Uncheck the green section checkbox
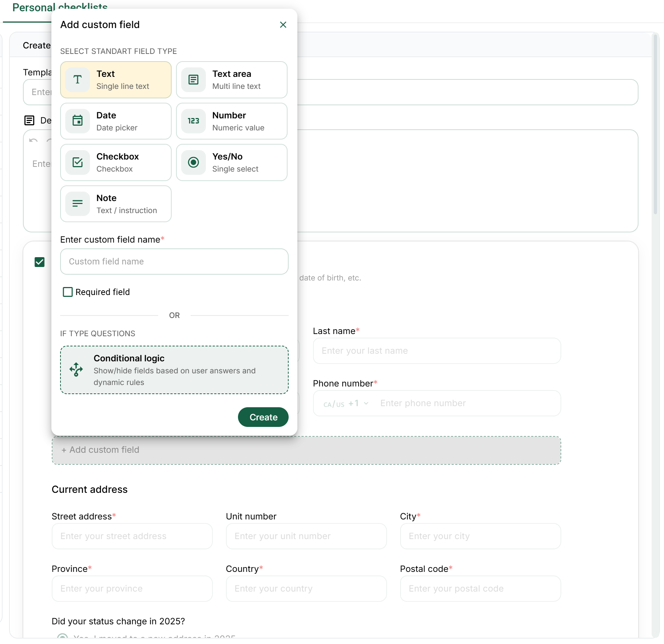This screenshot has width=664, height=644. pyautogui.click(x=40, y=262)
